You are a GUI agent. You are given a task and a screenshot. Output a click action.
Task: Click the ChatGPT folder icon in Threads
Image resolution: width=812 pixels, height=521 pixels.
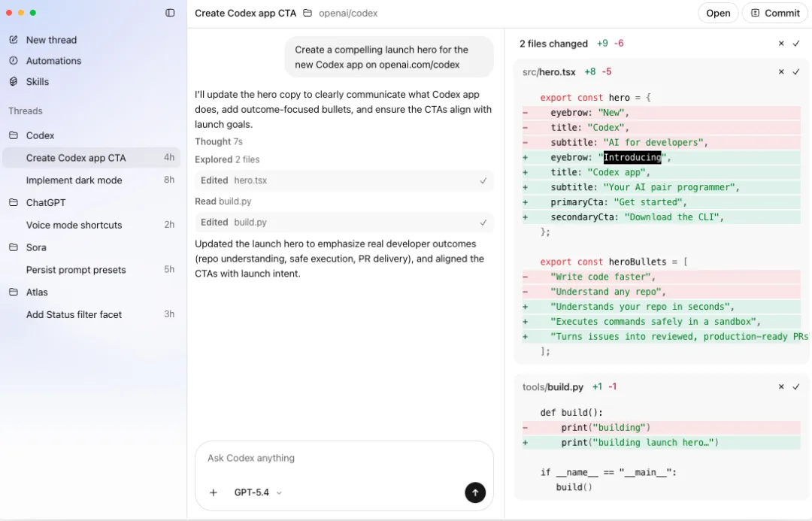click(x=14, y=202)
